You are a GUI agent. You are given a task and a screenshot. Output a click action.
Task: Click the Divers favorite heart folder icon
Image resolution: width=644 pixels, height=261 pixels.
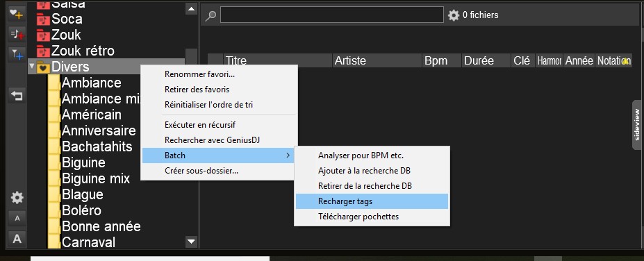pos(43,67)
